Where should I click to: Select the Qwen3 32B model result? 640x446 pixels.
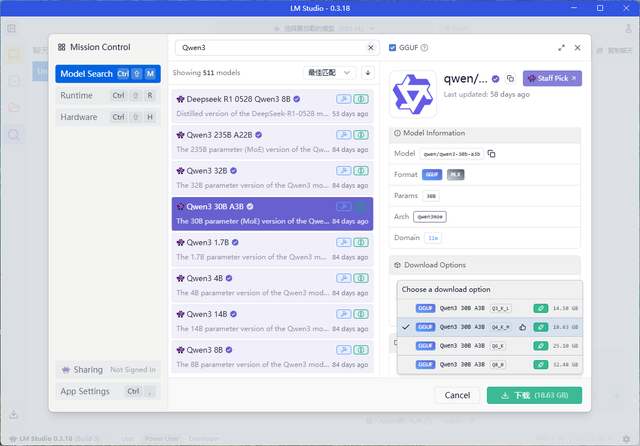click(x=272, y=178)
